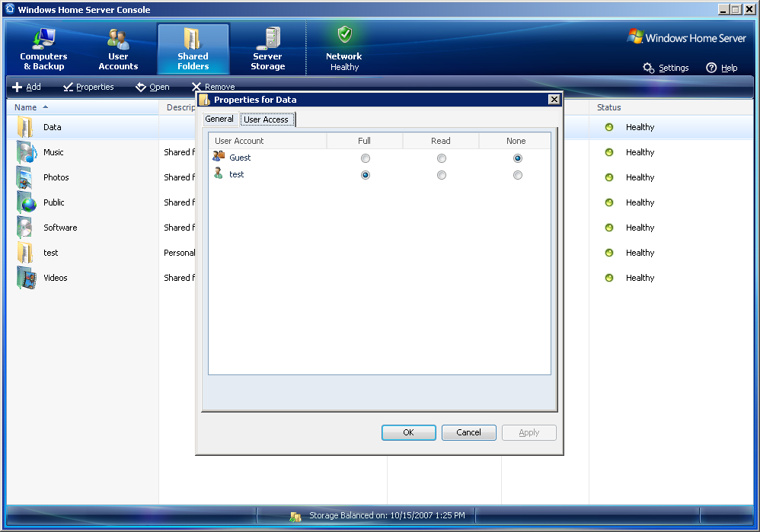Select the Data folder icon
This screenshot has width=760, height=532.
(25, 127)
